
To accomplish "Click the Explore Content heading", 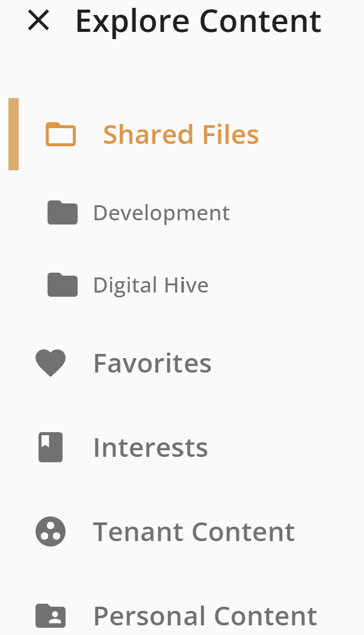I will point(199,22).
